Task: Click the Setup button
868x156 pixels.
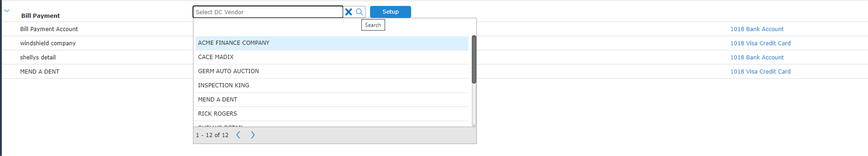Action: [x=390, y=12]
